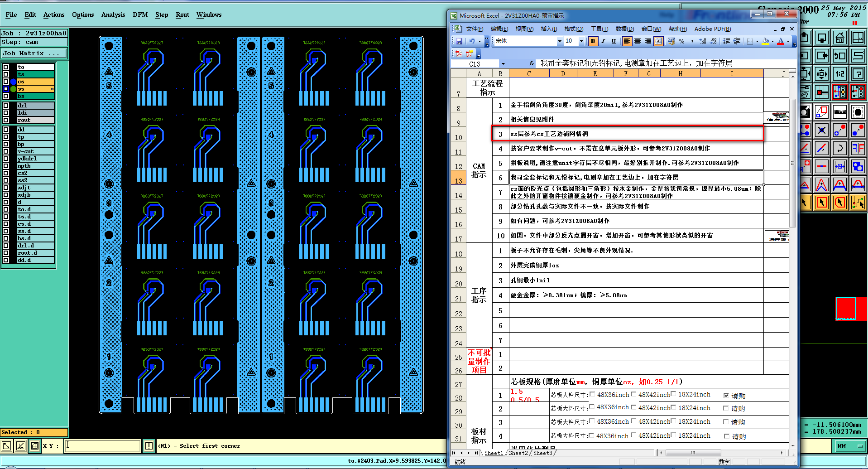The width and height of the screenshot is (868, 469).
Task: Open the DFM menu in Genesis
Action: click(x=140, y=15)
